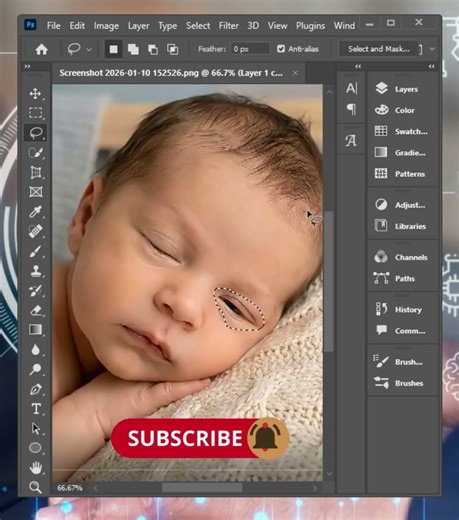The width and height of the screenshot is (459, 520).
Task: Select the Hand tool
Action: (35, 468)
